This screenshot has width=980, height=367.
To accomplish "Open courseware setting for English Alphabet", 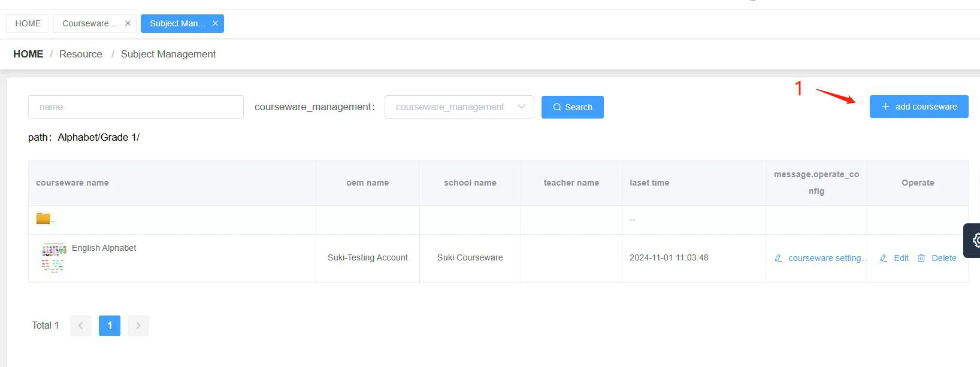I will pos(821,258).
